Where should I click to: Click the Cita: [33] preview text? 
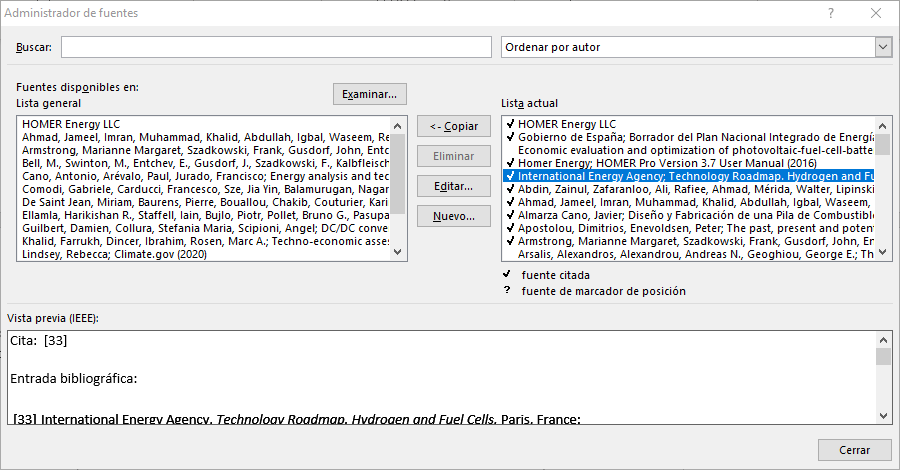click(x=38, y=341)
